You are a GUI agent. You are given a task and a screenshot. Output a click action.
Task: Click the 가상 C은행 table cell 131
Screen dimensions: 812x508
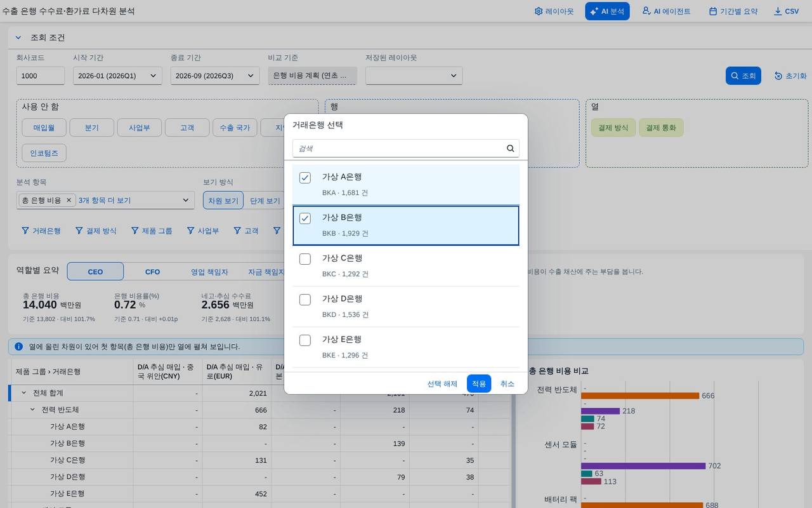click(x=236, y=460)
